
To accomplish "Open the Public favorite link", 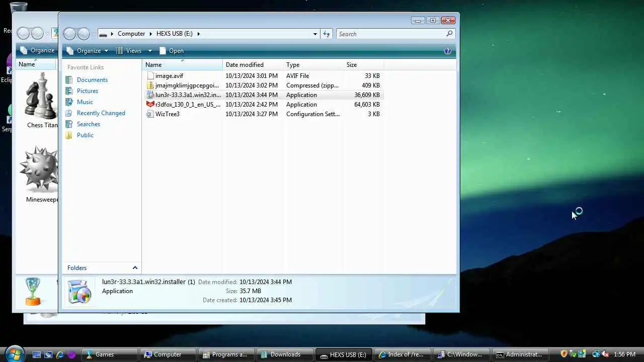I will [85, 135].
